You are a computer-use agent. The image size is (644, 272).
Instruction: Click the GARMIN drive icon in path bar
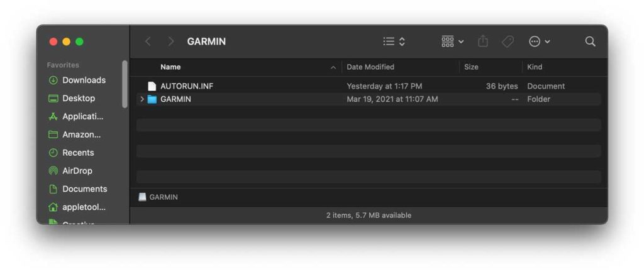pyautogui.click(x=143, y=197)
